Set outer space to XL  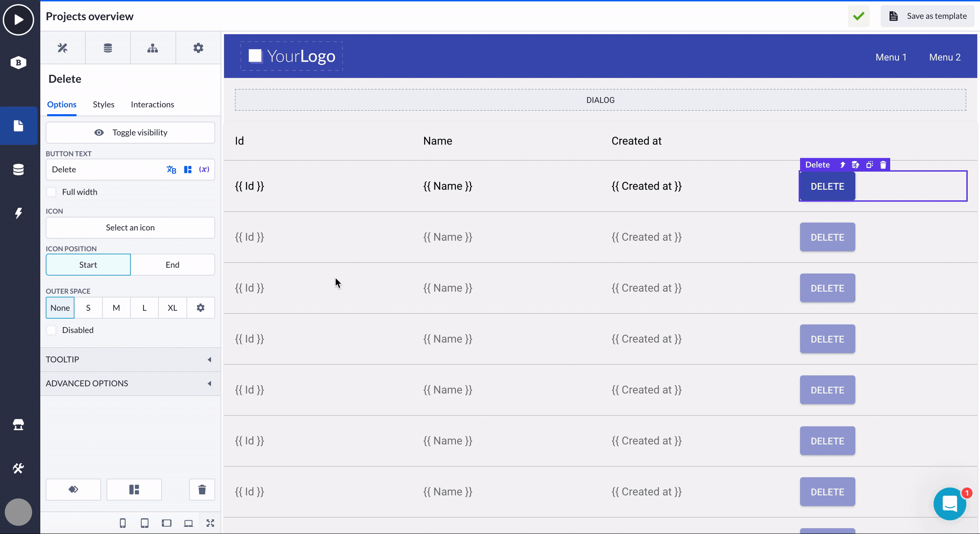pyautogui.click(x=173, y=308)
